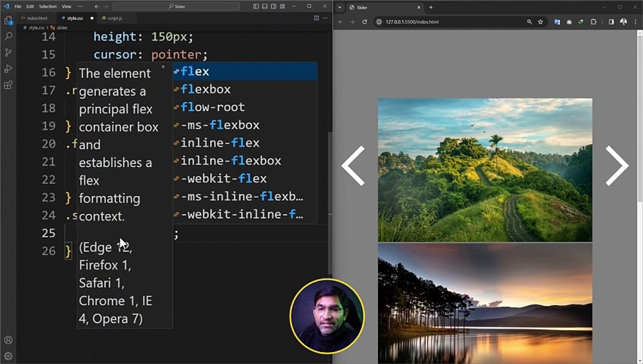The image size is (643, 364).
Task: Open the Chrome three-dot menu
Action: pyautogui.click(x=635, y=22)
